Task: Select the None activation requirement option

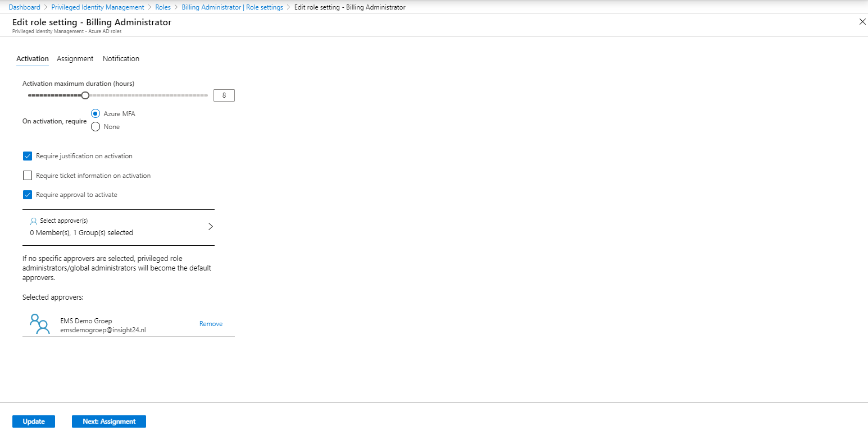Action: [96, 127]
